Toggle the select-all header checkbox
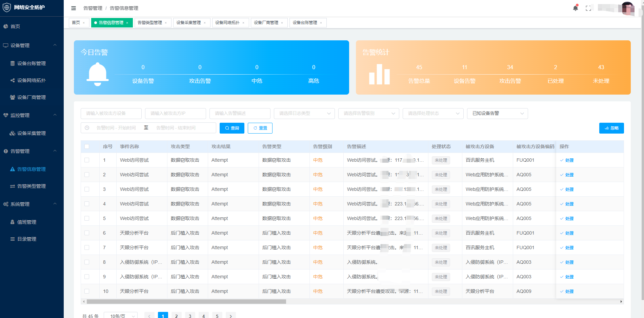 [x=87, y=146]
